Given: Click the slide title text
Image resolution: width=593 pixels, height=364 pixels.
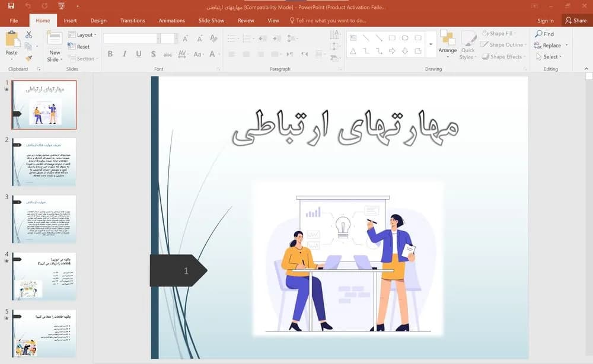Looking at the screenshot, I should click(345, 128).
